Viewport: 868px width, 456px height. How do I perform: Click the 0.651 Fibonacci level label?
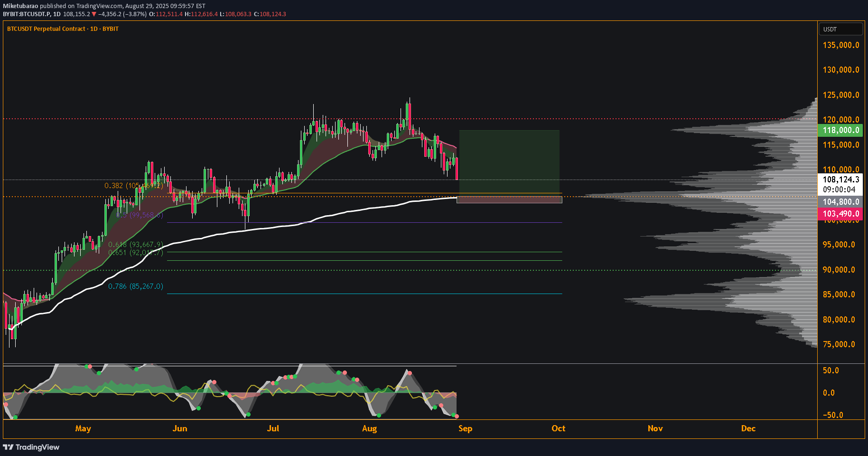(x=135, y=253)
